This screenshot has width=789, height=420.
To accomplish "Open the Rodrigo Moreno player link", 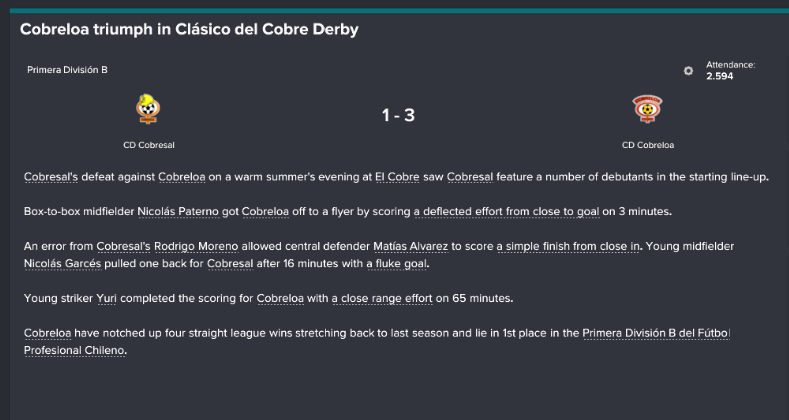I will [196, 246].
